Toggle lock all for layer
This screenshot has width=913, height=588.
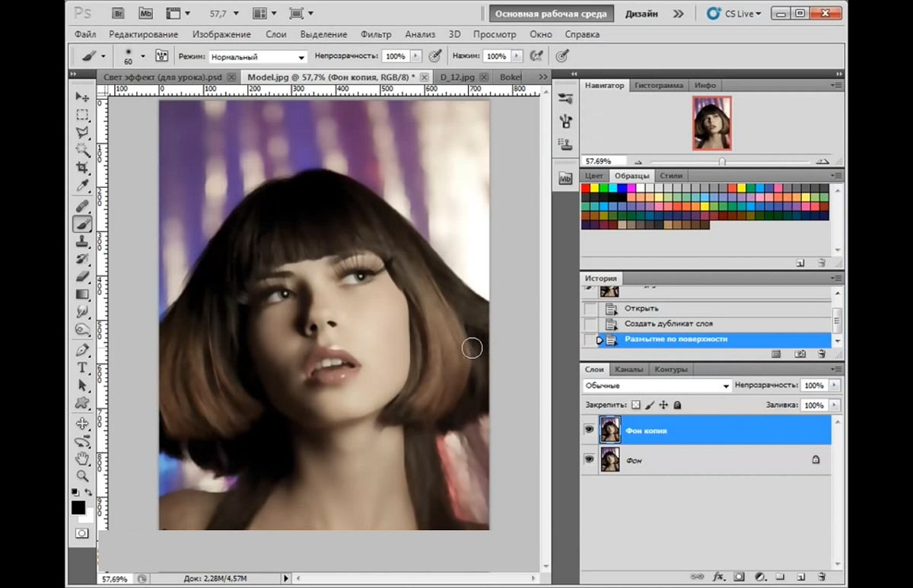click(677, 405)
